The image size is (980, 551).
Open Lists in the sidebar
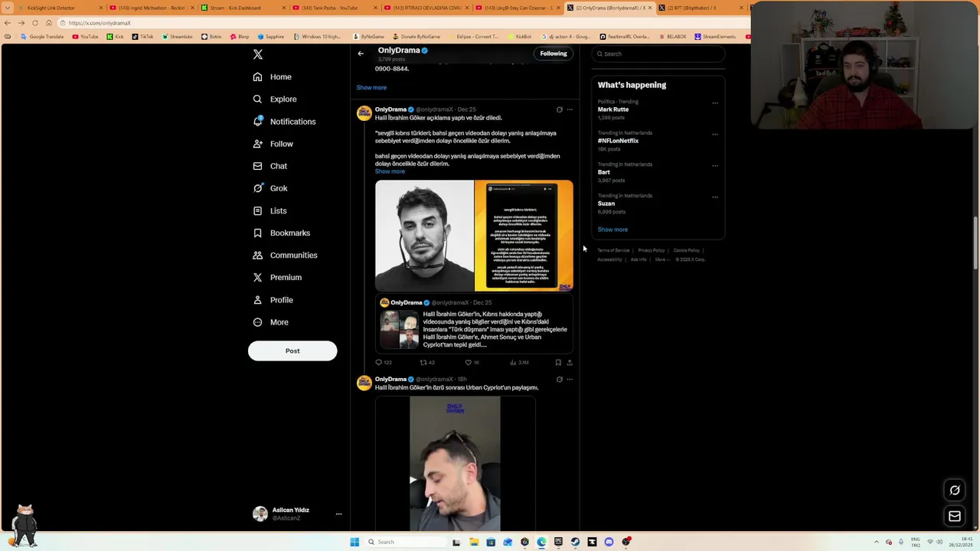pyautogui.click(x=269, y=210)
